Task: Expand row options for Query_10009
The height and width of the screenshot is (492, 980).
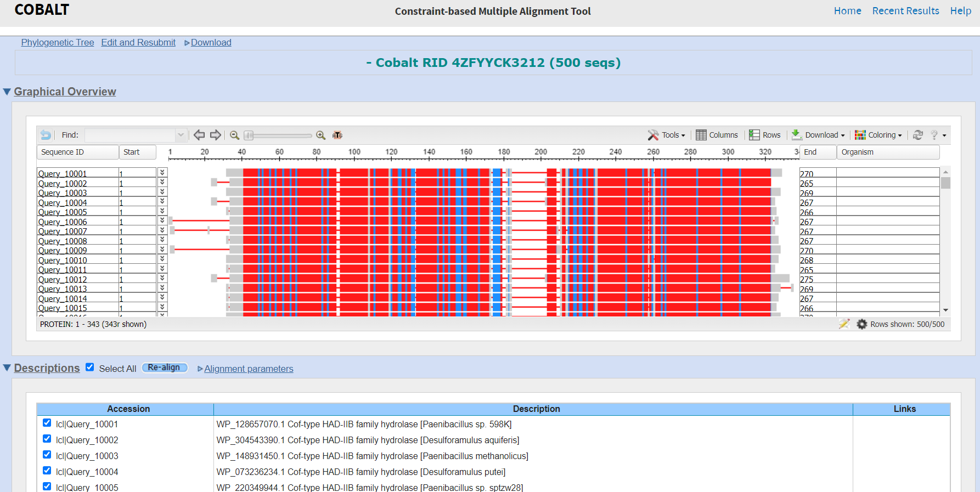Action: click(x=162, y=249)
